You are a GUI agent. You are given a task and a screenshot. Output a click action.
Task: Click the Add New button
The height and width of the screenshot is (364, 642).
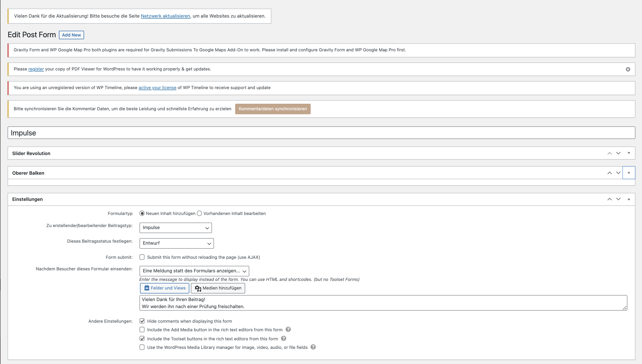pos(71,35)
